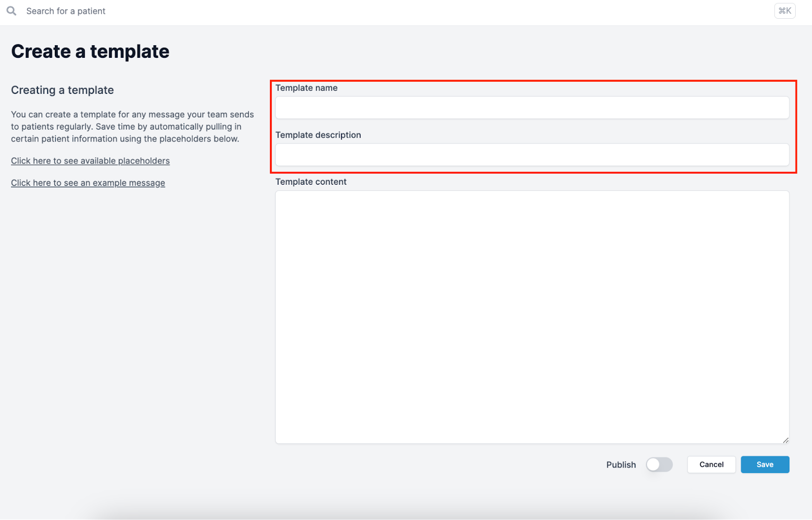This screenshot has height=520, width=812.
Task: Select the Template name label
Action: 307,88
